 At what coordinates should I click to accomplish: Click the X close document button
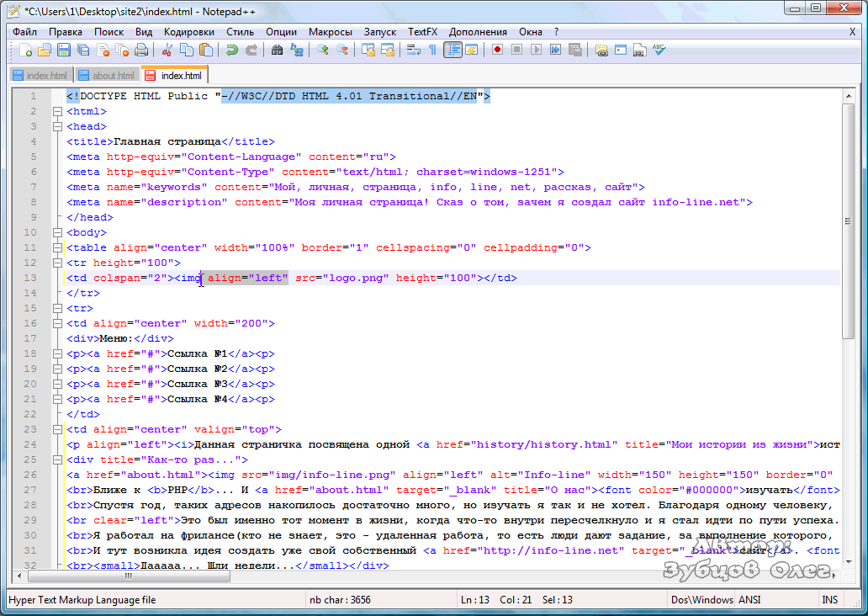click(x=852, y=31)
